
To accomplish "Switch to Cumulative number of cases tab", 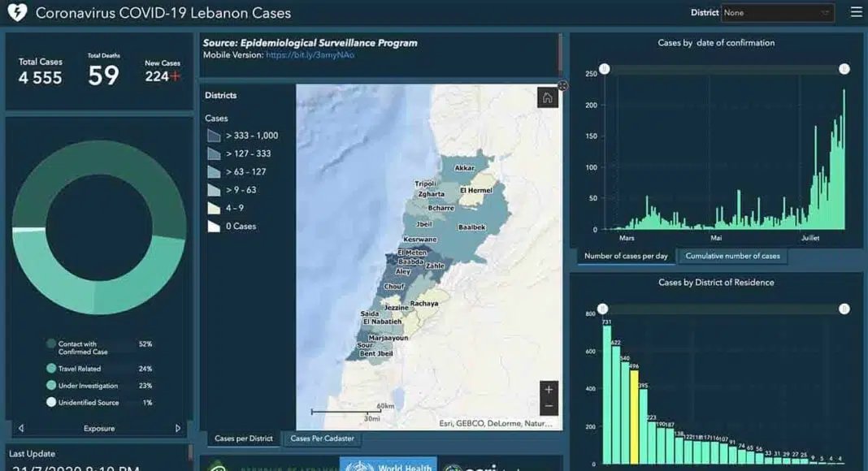I will [x=732, y=256].
